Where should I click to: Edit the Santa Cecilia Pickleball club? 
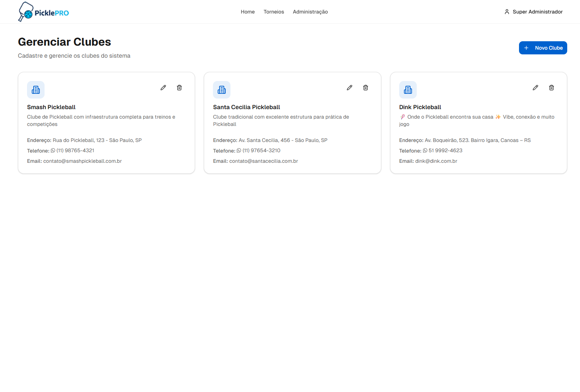[x=350, y=88]
